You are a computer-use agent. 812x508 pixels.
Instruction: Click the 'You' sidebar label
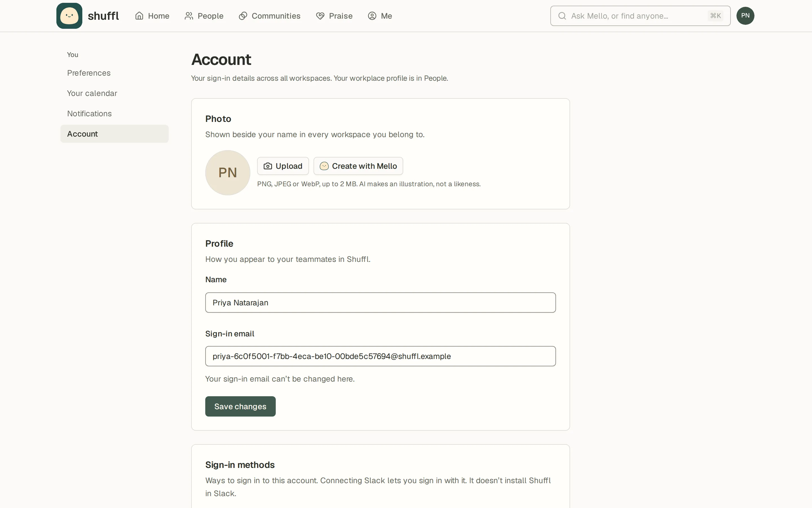pyautogui.click(x=72, y=55)
